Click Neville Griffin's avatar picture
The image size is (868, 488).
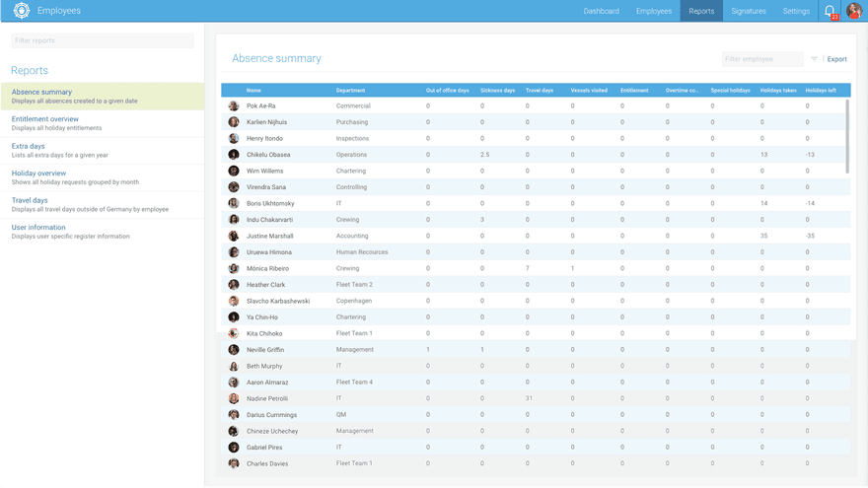[x=234, y=350]
